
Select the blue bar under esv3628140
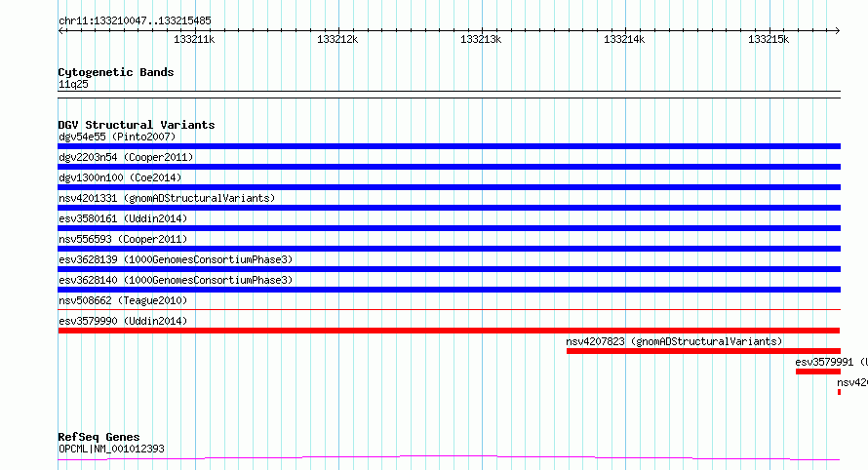[x=449, y=290]
